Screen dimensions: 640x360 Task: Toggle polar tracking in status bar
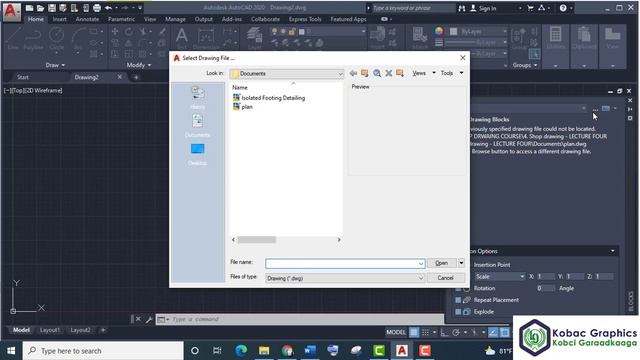[x=456, y=332]
